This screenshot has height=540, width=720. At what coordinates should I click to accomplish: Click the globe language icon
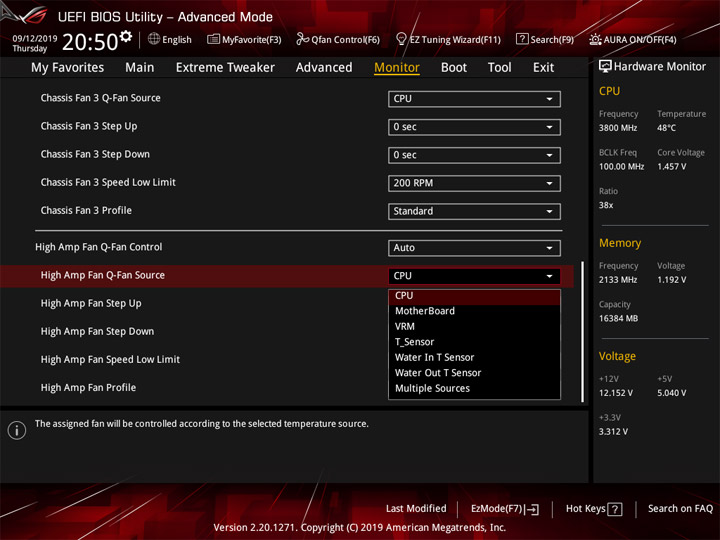(154, 39)
